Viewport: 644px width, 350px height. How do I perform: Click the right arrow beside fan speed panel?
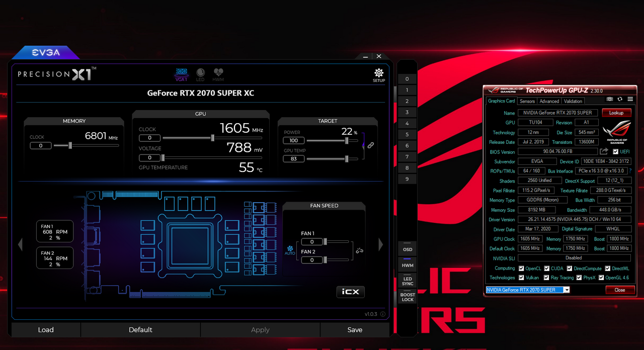[x=381, y=245]
